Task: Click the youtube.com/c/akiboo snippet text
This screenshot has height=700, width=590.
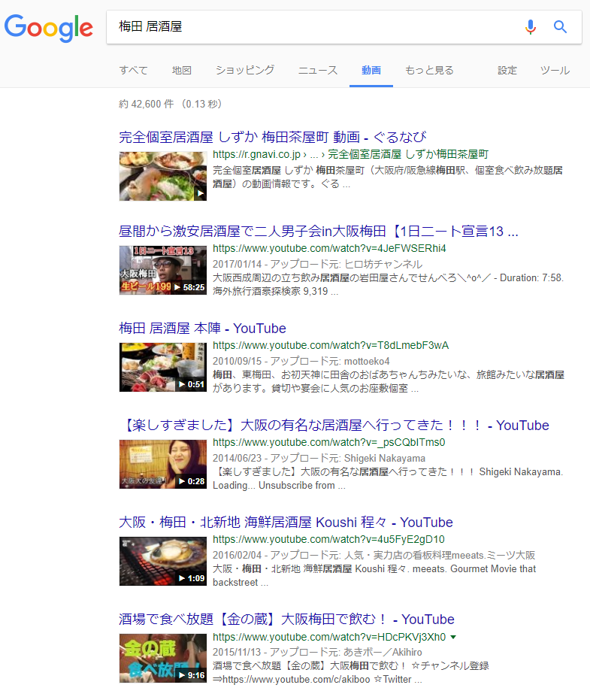Action: click(296, 680)
